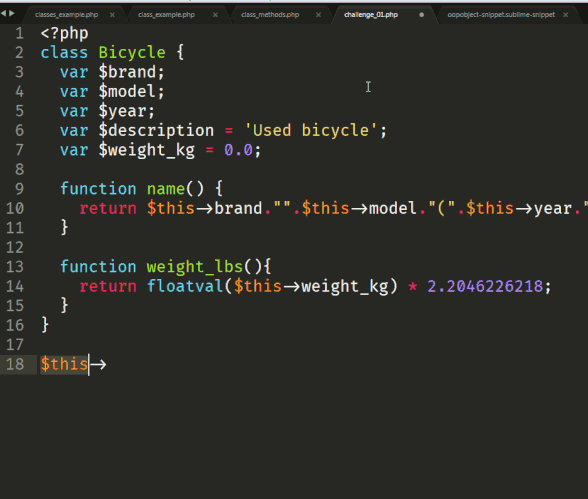This screenshot has width=588, height=499.
Task: Select the challenge_01.php tab
Action: 371,15
